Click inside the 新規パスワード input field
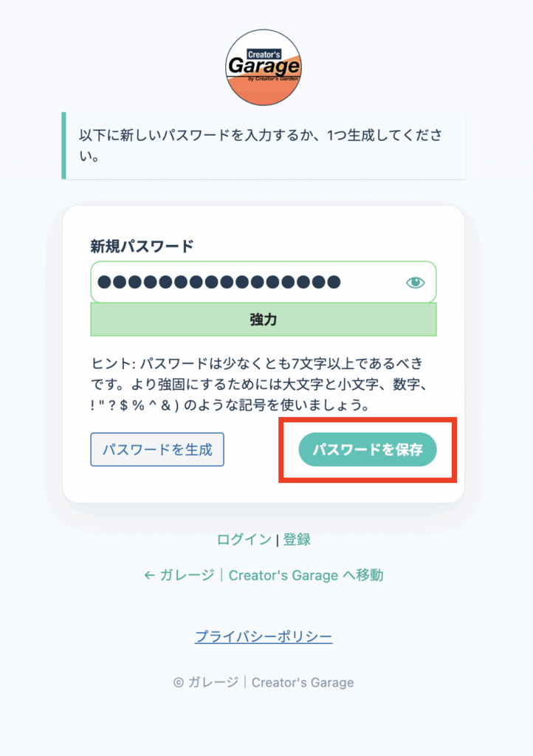The image size is (533, 756). pos(369,282)
